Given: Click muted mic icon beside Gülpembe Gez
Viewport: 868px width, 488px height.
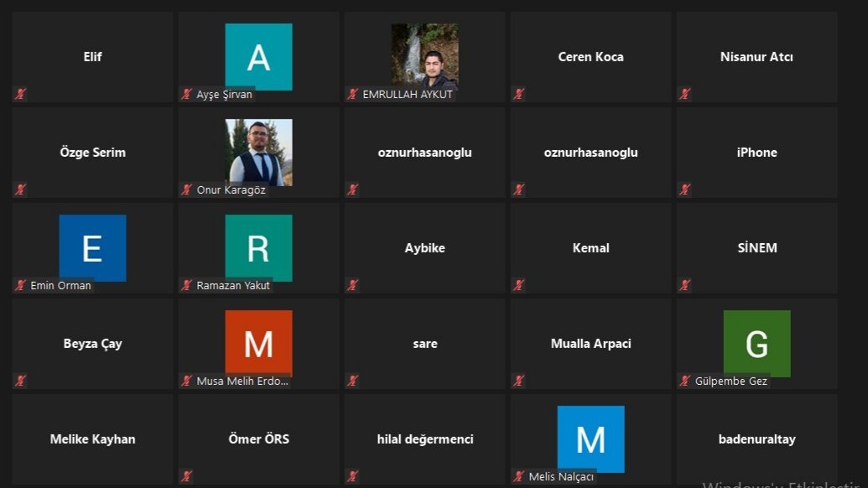Looking at the screenshot, I should (x=685, y=381).
